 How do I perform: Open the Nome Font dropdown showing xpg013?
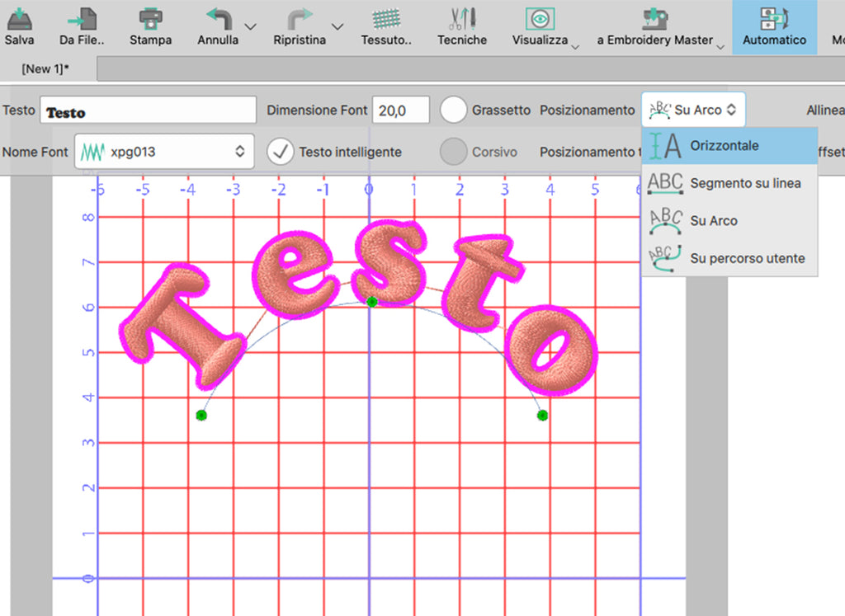[163, 152]
